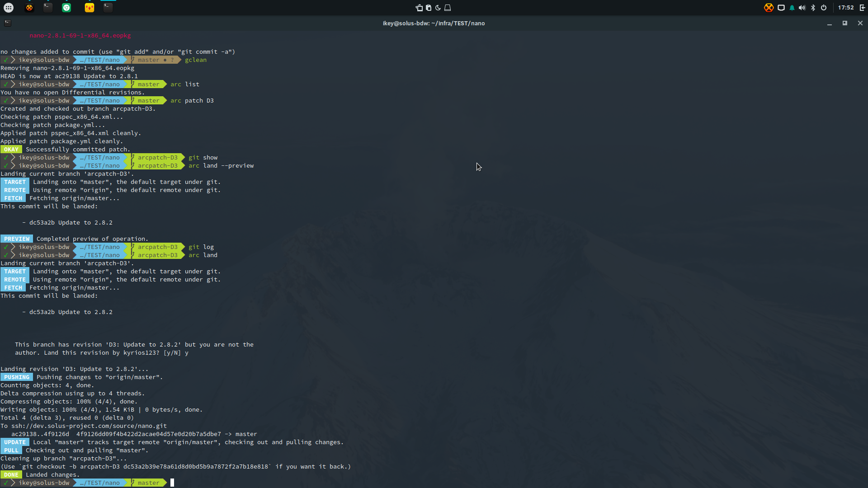This screenshot has width=868, height=488.
Task: Open the display tray icon
Action: click(781, 8)
